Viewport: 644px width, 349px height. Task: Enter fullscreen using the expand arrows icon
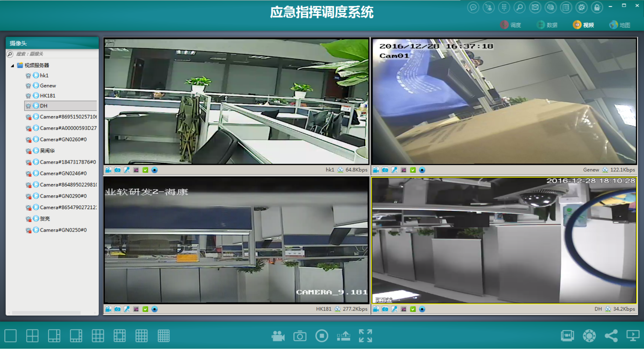(x=365, y=336)
